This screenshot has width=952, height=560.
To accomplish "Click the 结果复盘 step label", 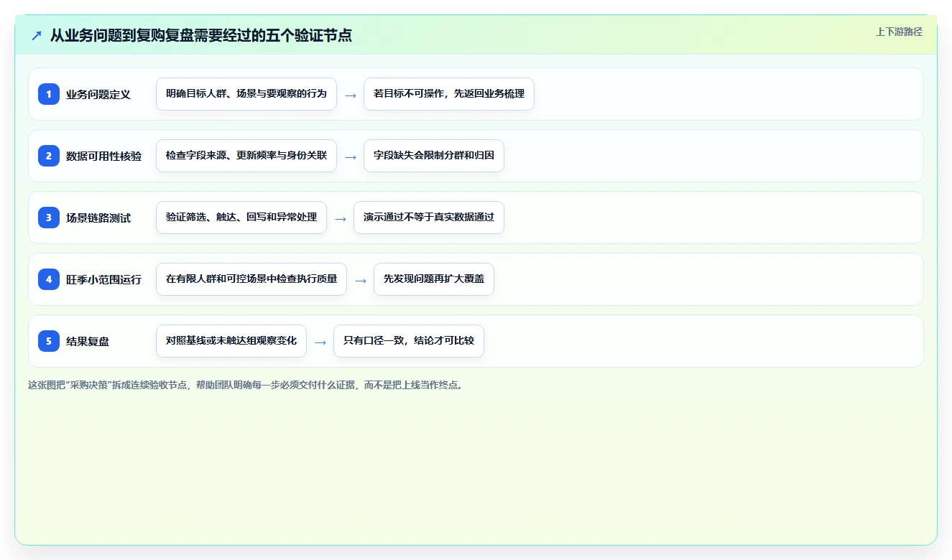I will [x=88, y=341].
